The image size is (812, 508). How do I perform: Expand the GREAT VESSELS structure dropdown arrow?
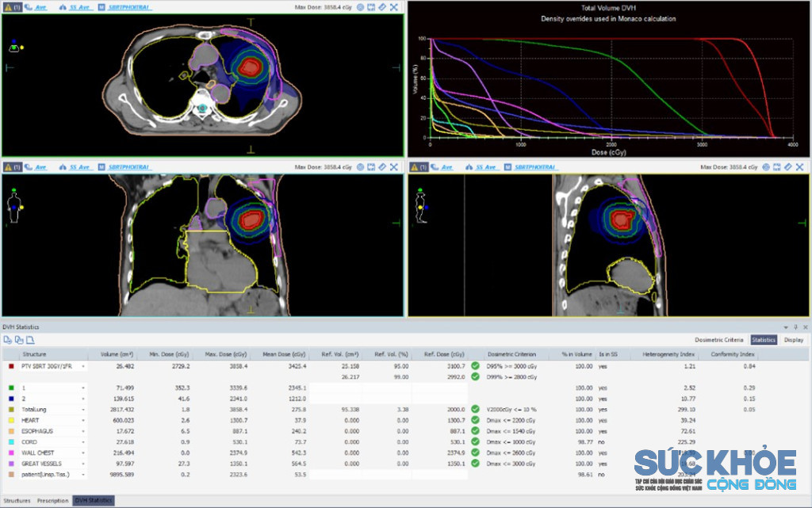[x=82, y=464]
